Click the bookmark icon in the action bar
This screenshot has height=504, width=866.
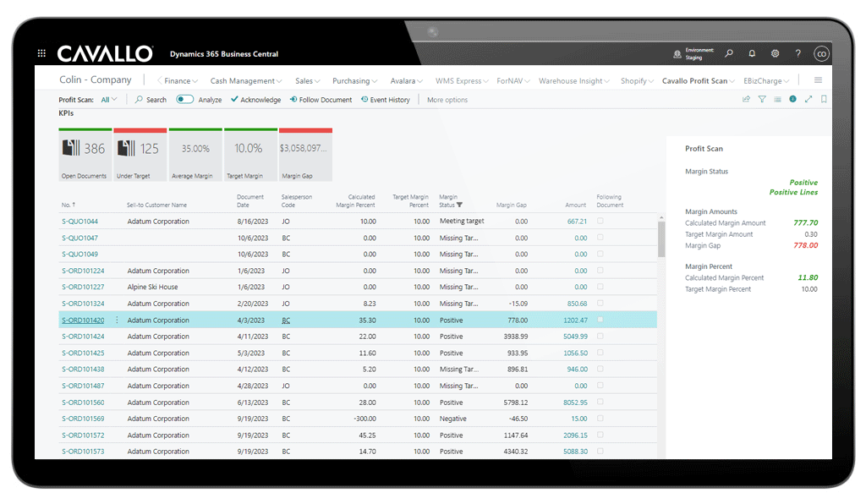tap(824, 100)
